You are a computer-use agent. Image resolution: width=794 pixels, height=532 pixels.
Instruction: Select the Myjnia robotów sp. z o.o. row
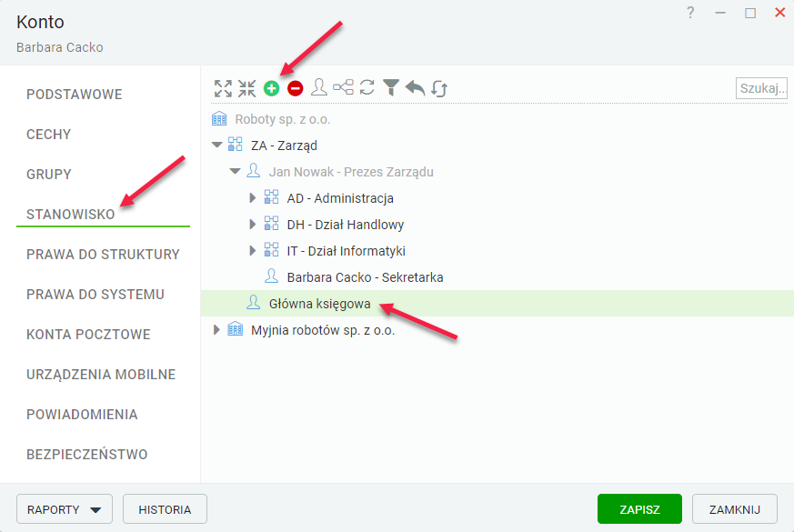point(498,330)
